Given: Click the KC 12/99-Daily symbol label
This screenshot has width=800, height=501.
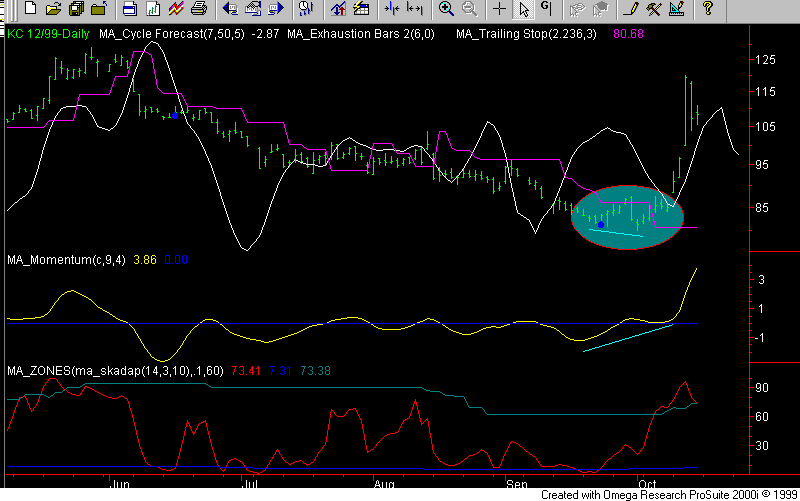Looking at the screenshot, I should pyautogui.click(x=46, y=35).
